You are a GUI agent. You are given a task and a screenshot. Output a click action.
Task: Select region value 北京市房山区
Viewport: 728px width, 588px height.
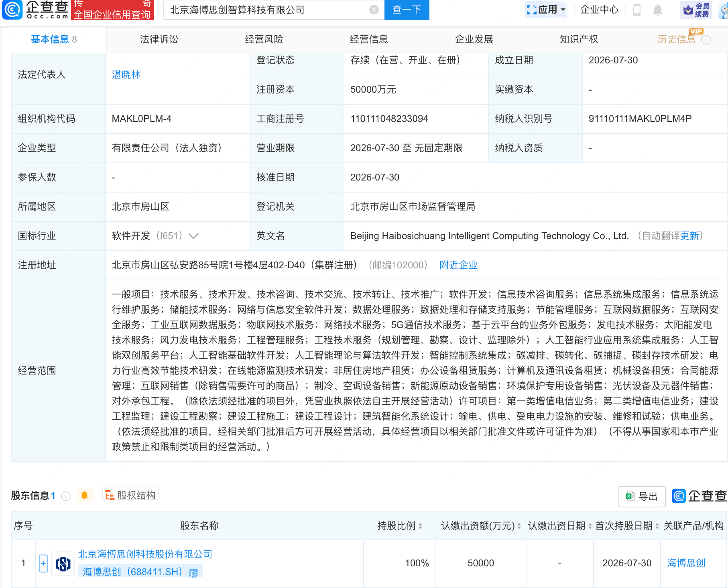(x=140, y=207)
